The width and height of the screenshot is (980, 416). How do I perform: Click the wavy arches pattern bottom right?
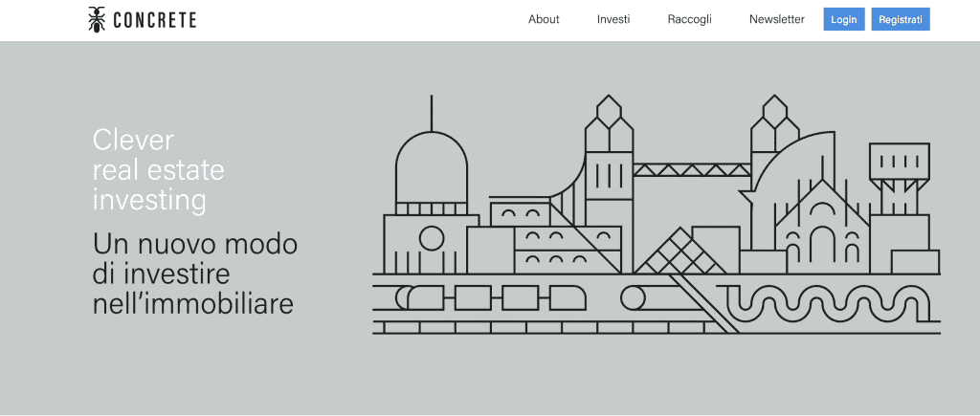[823, 304]
